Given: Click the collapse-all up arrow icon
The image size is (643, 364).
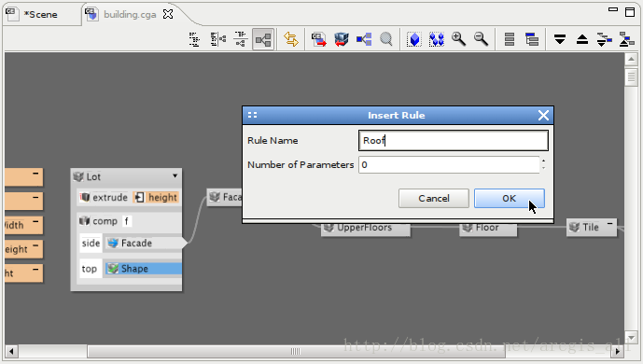Looking at the screenshot, I should [582, 39].
